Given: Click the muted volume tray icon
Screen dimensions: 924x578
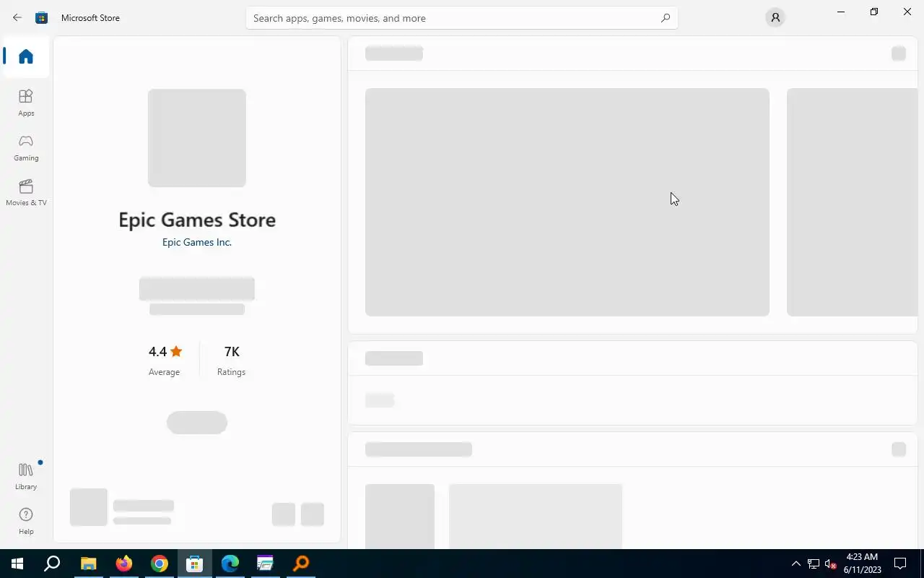Looking at the screenshot, I should (x=831, y=564).
